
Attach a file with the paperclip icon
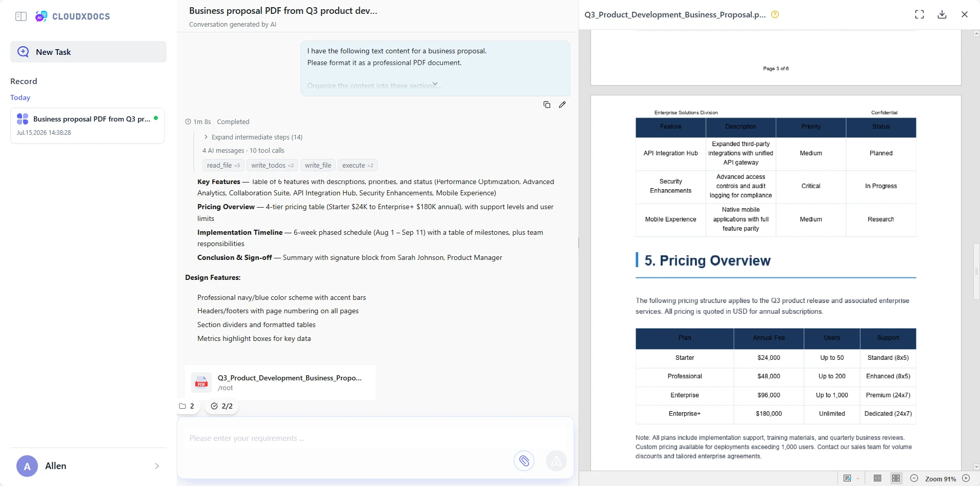(524, 461)
